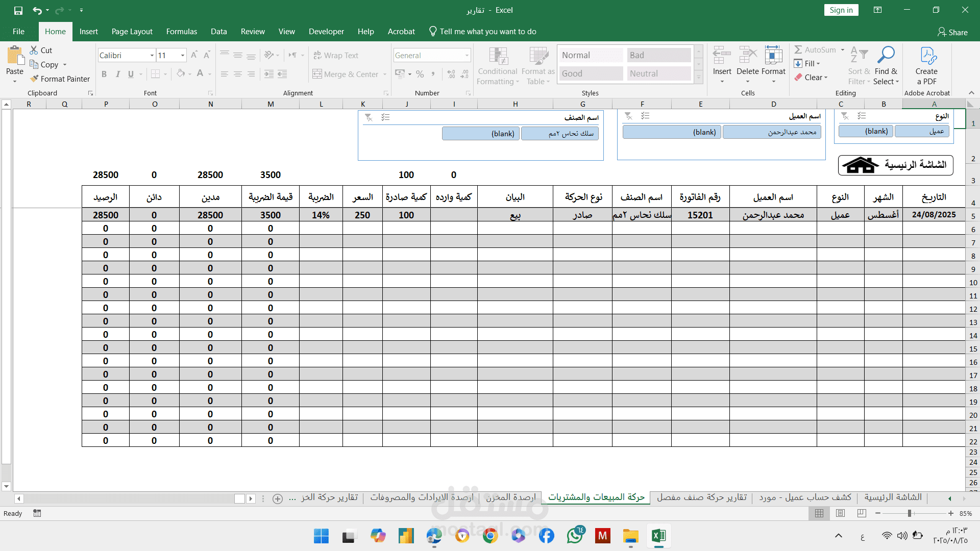The width and height of the screenshot is (980, 551).
Task: Expand the General number format dropdown
Action: pyautogui.click(x=467, y=56)
